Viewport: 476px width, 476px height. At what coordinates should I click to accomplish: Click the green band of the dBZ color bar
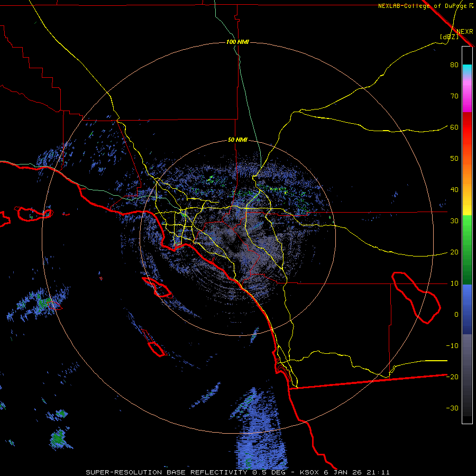click(x=467, y=250)
